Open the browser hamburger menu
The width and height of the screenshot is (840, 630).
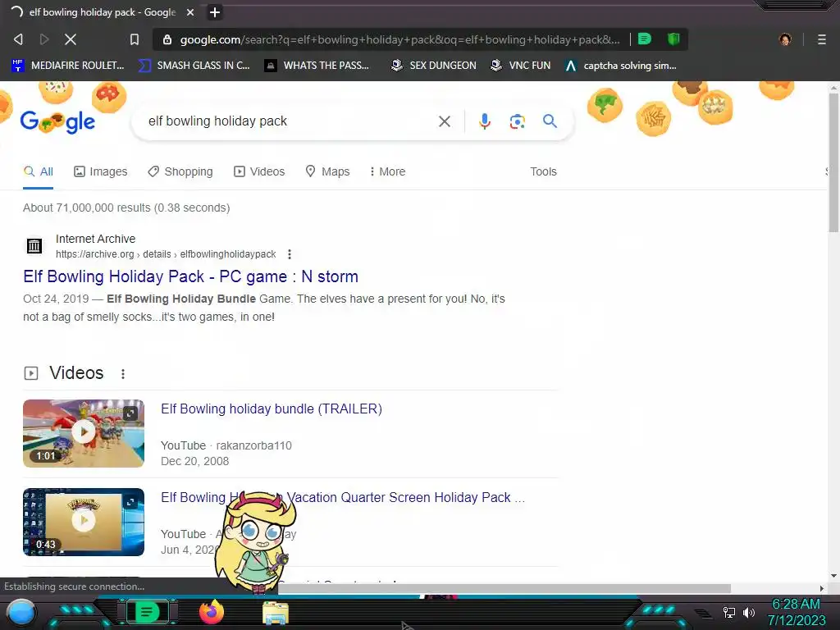pyautogui.click(x=822, y=39)
